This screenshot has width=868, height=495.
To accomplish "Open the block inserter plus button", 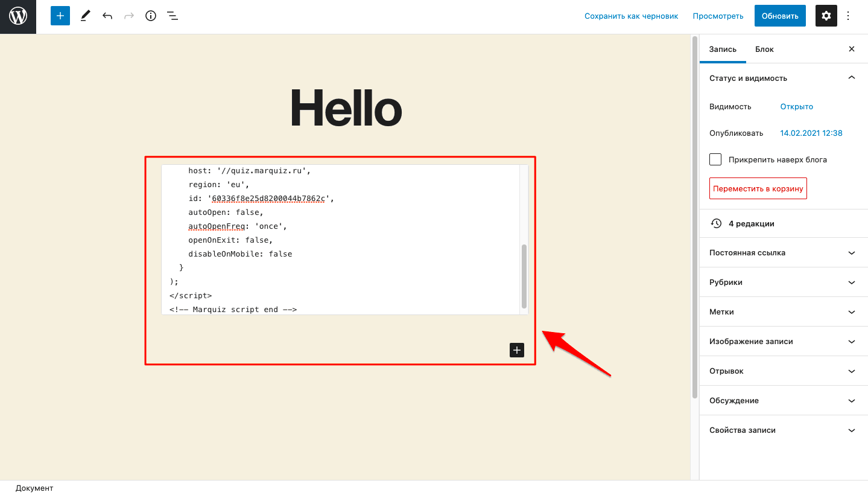I will coord(60,16).
